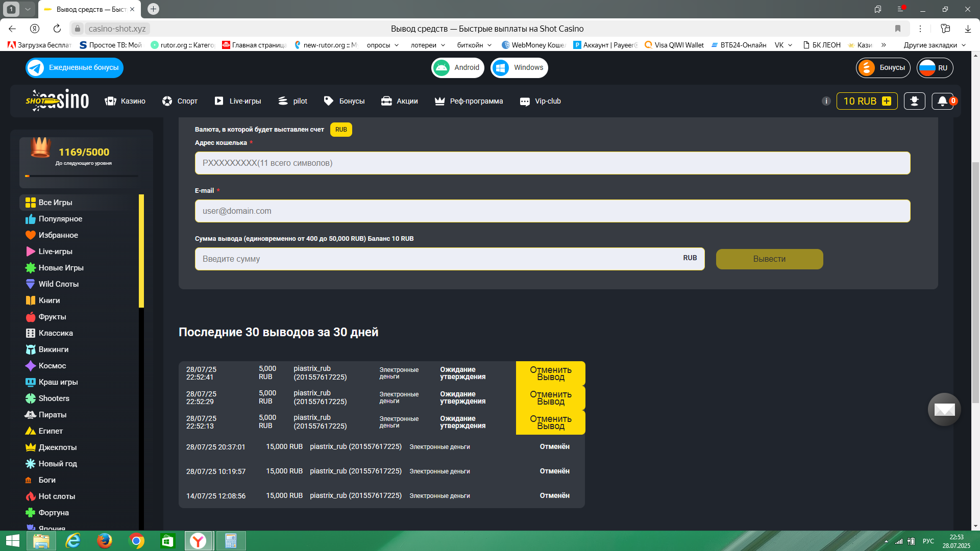Viewport: 980px width, 551px height.
Task: Click the info icon near balance
Action: pyautogui.click(x=826, y=101)
